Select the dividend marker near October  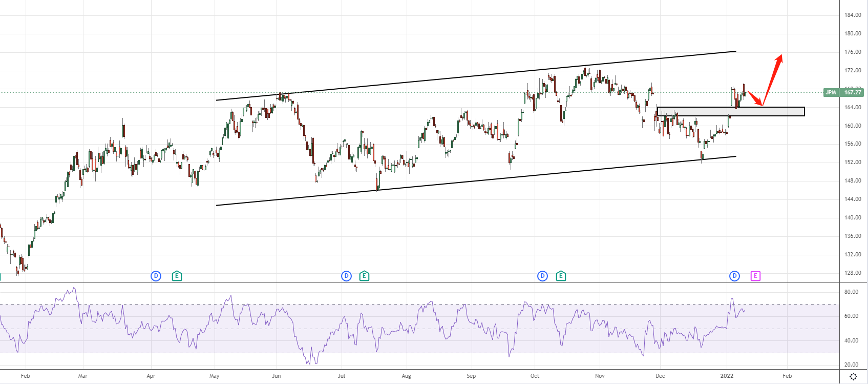[542, 276]
